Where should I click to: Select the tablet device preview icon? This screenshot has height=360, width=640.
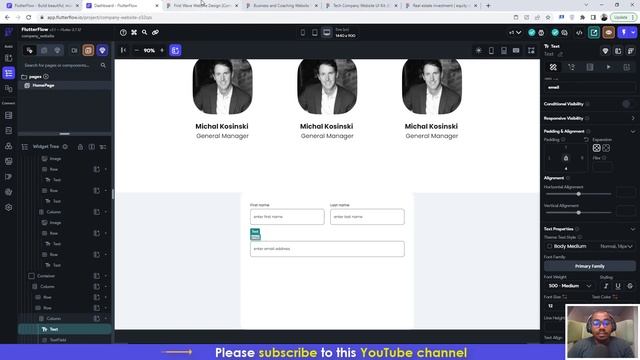(x=315, y=33)
